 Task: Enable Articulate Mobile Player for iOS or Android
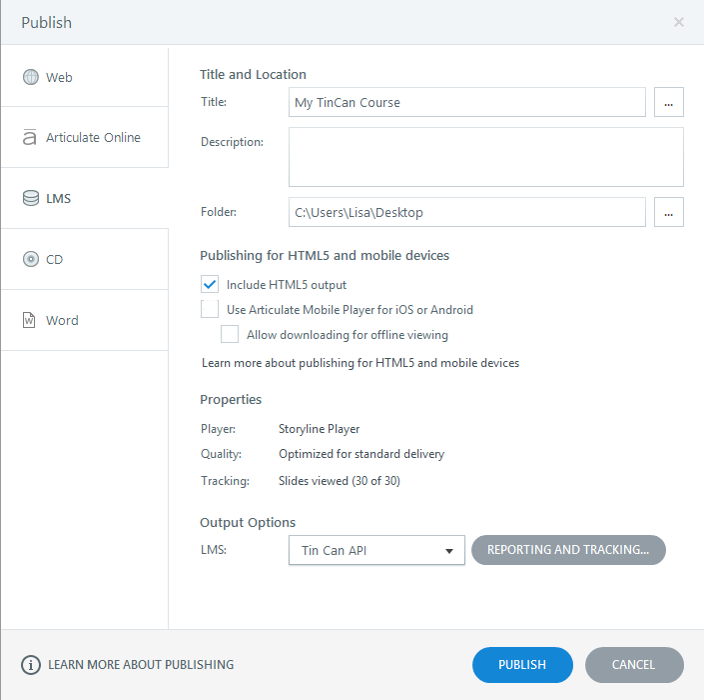pyautogui.click(x=210, y=310)
